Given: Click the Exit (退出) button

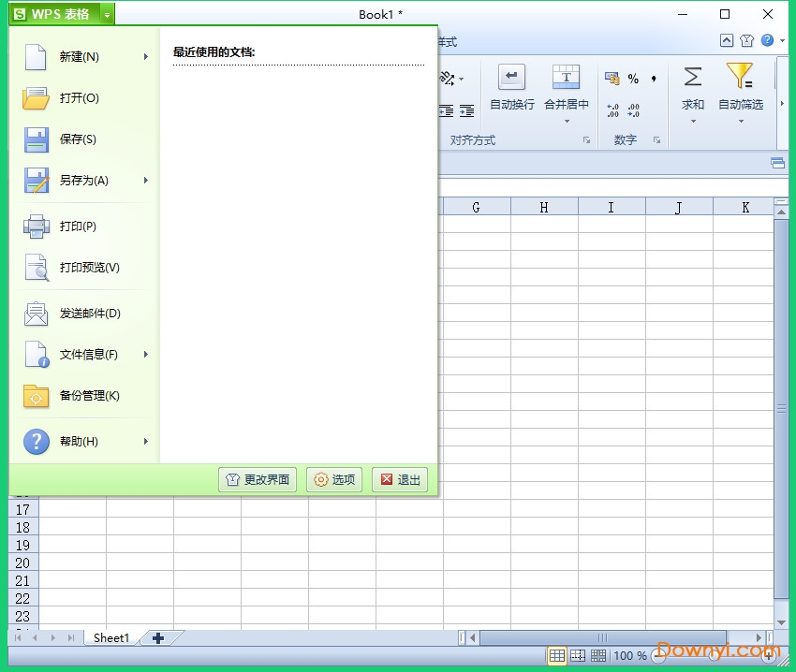Looking at the screenshot, I should tap(400, 480).
